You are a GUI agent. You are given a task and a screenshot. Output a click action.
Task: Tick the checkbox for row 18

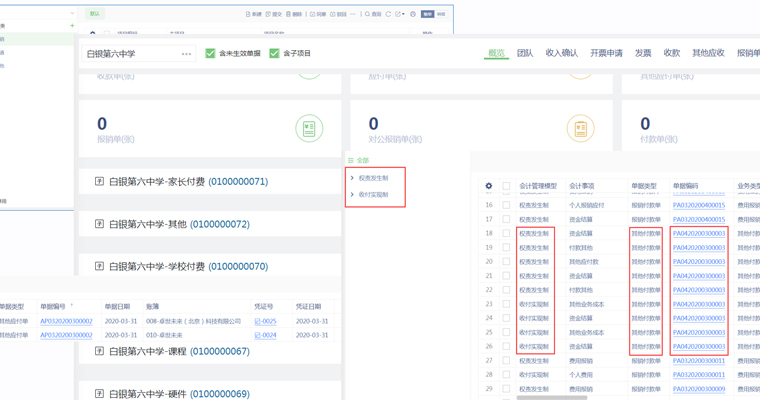[x=506, y=233]
